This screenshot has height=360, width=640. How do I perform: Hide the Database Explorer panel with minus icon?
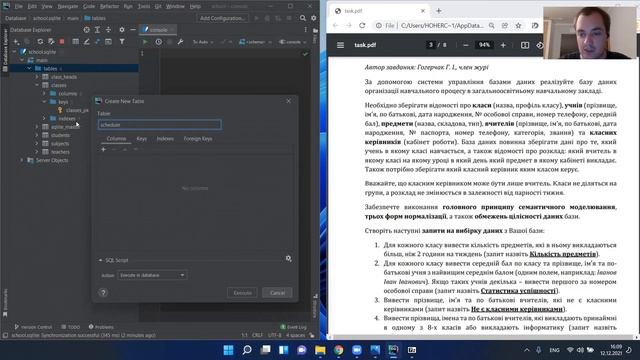pyautogui.click(x=133, y=30)
